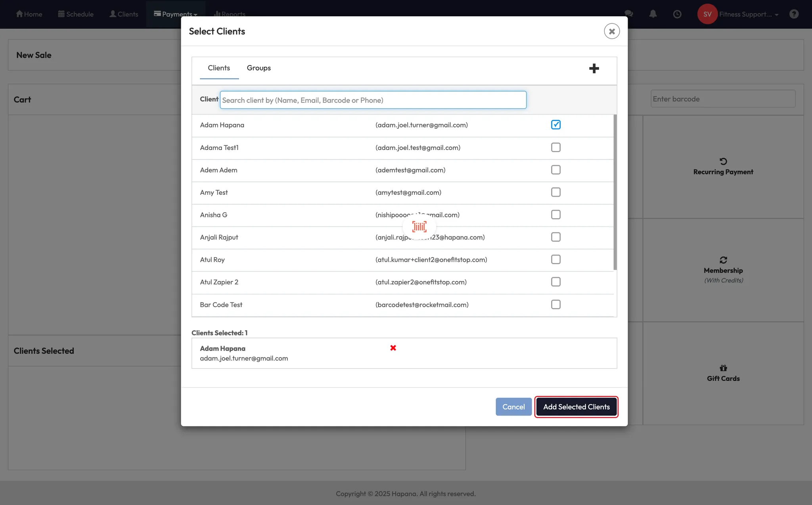Remove Adam Hapana with the red X

click(x=393, y=348)
